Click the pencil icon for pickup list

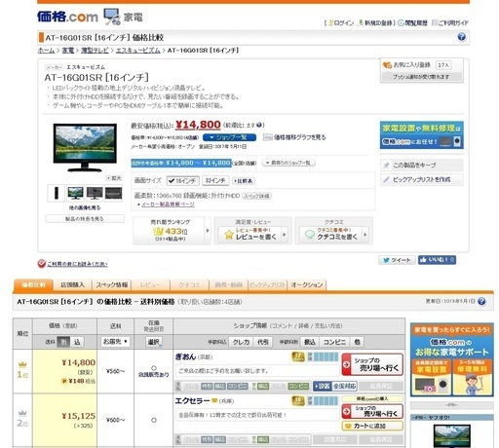[x=386, y=179]
